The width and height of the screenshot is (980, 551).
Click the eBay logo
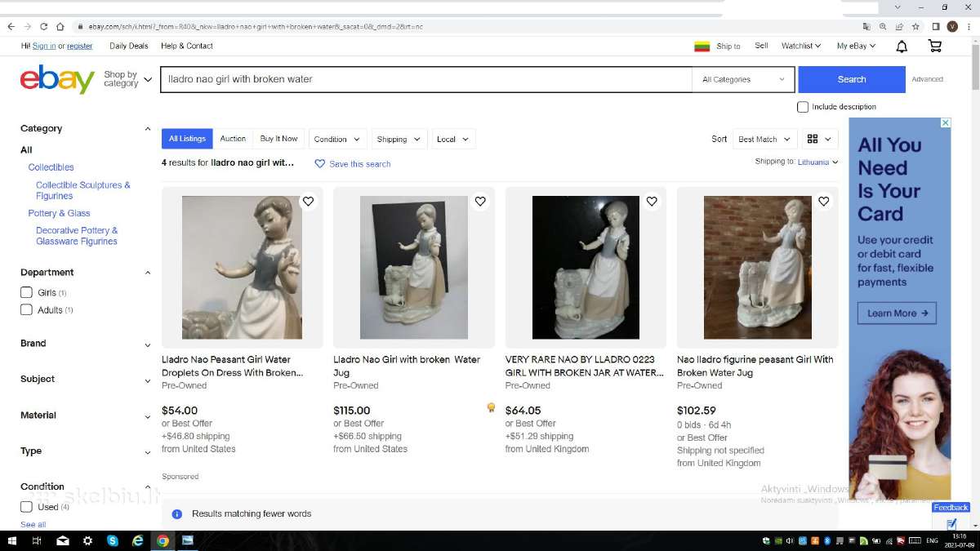tap(58, 79)
